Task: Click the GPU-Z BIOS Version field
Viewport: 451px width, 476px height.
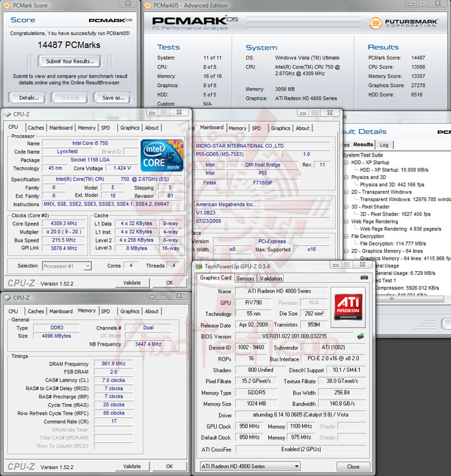Action: [294, 336]
